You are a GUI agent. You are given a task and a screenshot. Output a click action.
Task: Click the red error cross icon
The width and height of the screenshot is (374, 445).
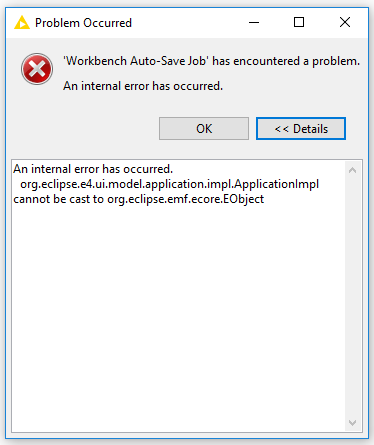pyautogui.click(x=37, y=69)
